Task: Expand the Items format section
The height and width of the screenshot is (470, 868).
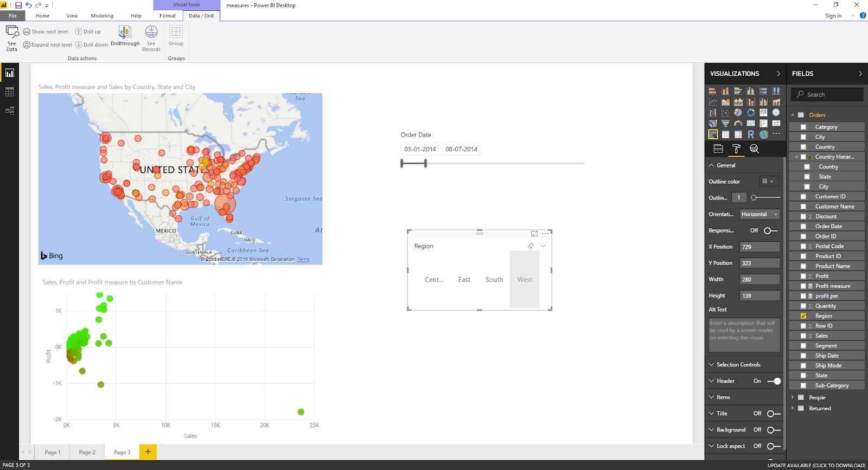Action: click(x=712, y=397)
